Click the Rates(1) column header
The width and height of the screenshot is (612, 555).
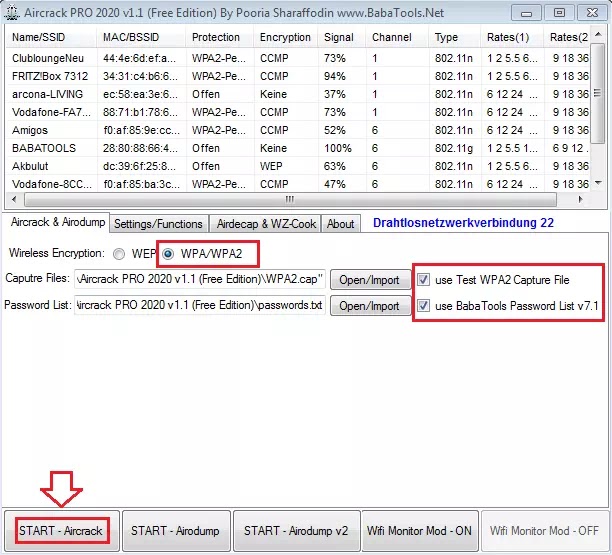click(512, 37)
